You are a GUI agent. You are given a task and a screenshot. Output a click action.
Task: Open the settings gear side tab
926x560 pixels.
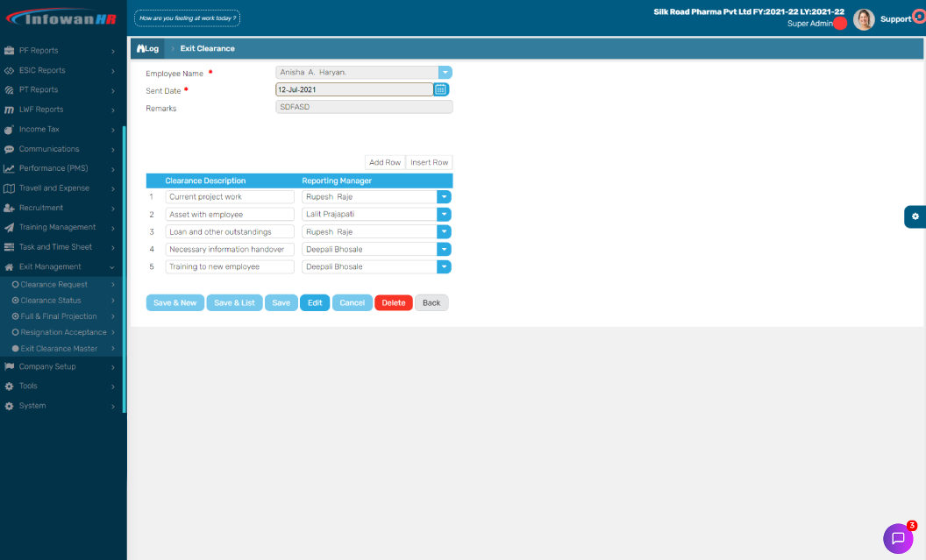(915, 216)
